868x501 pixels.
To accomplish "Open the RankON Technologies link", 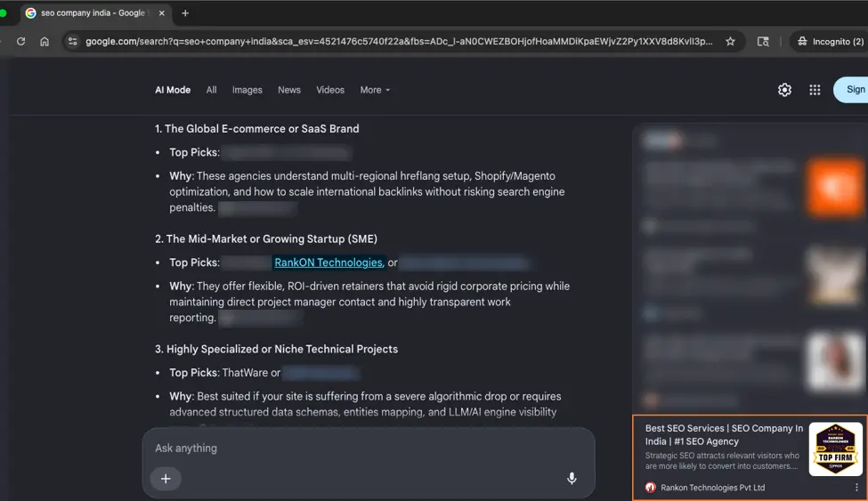I will [329, 263].
